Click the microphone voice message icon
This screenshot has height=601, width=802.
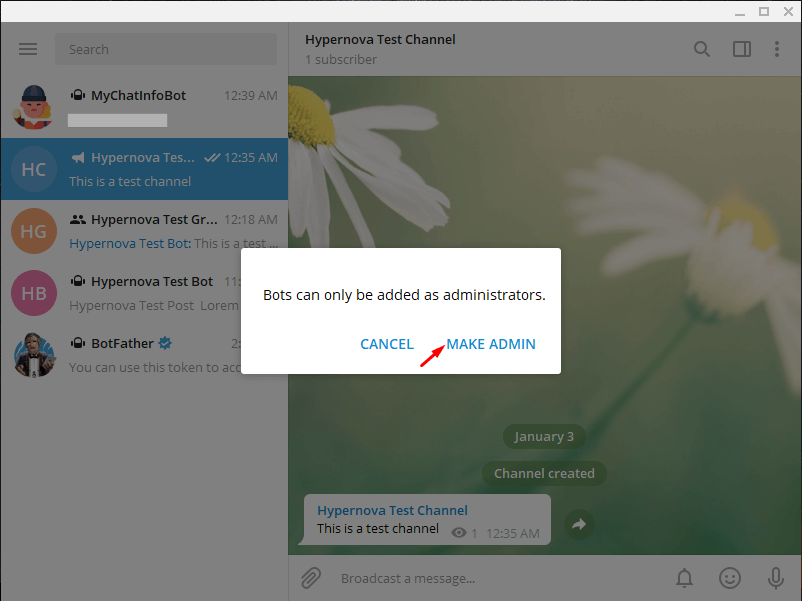click(x=775, y=578)
